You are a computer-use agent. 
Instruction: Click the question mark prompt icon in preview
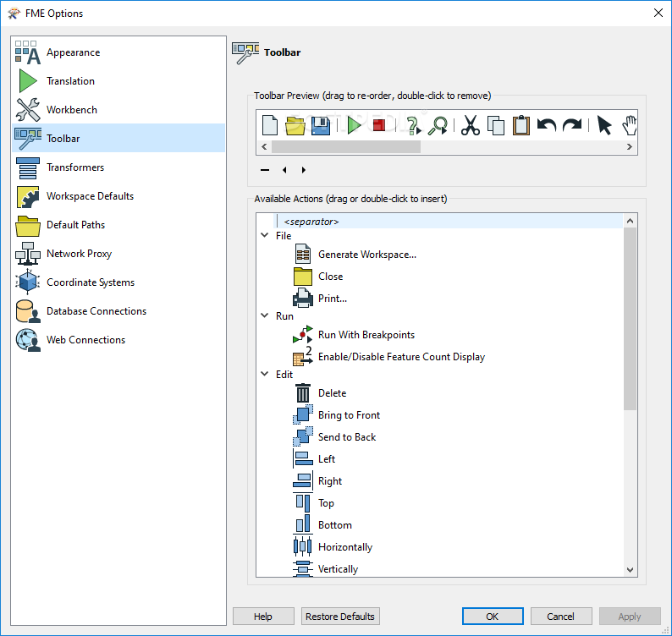(413, 125)
